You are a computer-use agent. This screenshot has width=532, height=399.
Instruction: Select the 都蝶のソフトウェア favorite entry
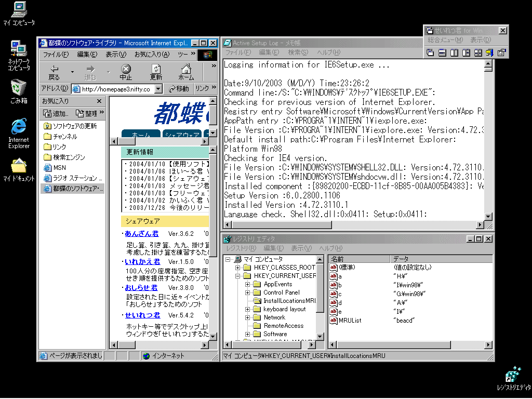(x=74, y=188)
